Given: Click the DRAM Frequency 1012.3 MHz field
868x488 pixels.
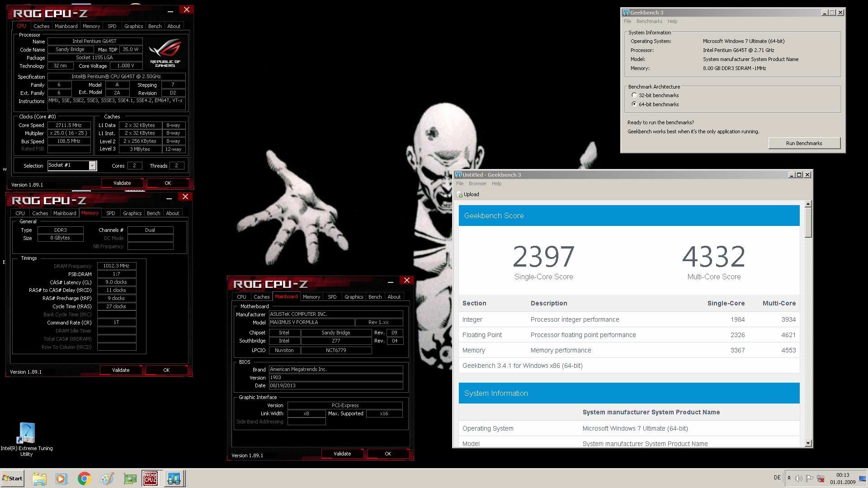Looking at the screenshot, I should click(117, 266).
